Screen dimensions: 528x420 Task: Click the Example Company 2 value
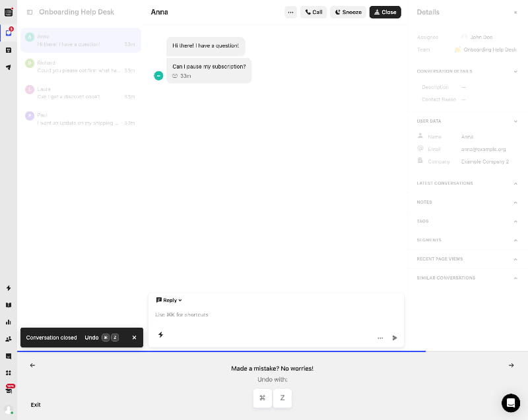click(x=484, y=162)
